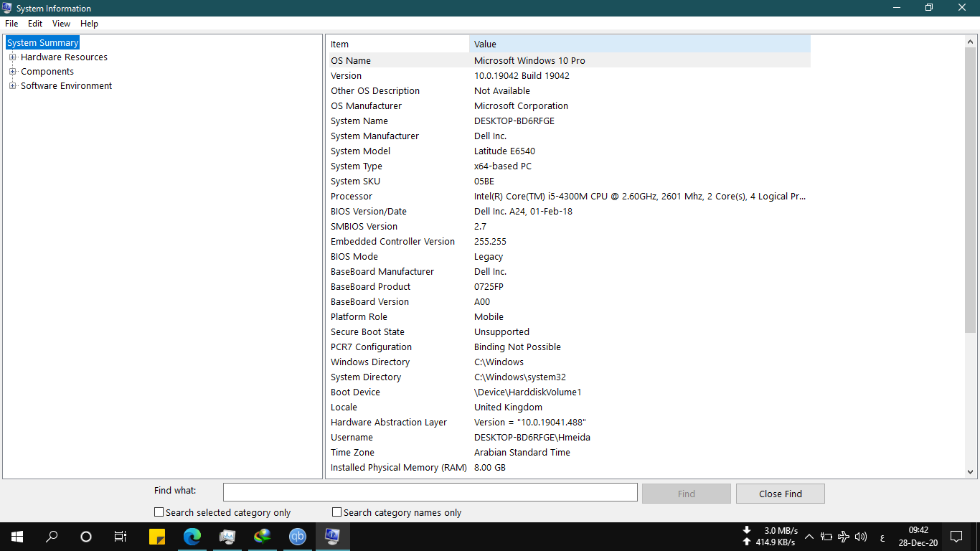The width and height of the screenshot is (980, 551).
Task: Click 'Legacy' BIOS Mode value
Action: (x=489, y=257)
